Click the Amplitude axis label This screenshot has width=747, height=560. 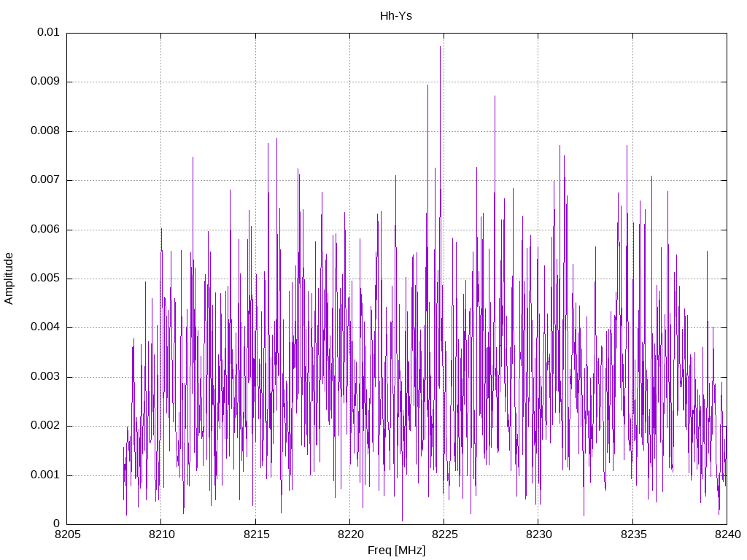pyautogui.click(x=9, y=279)
